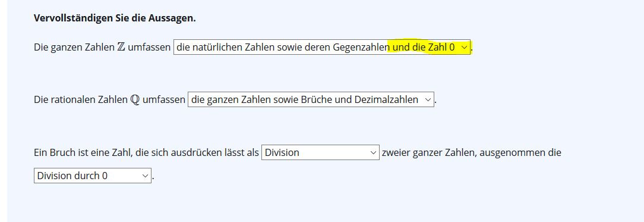This screenshot has width=644, height=222.
Task: Click the phrase 'die sich ausdrücken lässt als'
Action: point(197,153)
